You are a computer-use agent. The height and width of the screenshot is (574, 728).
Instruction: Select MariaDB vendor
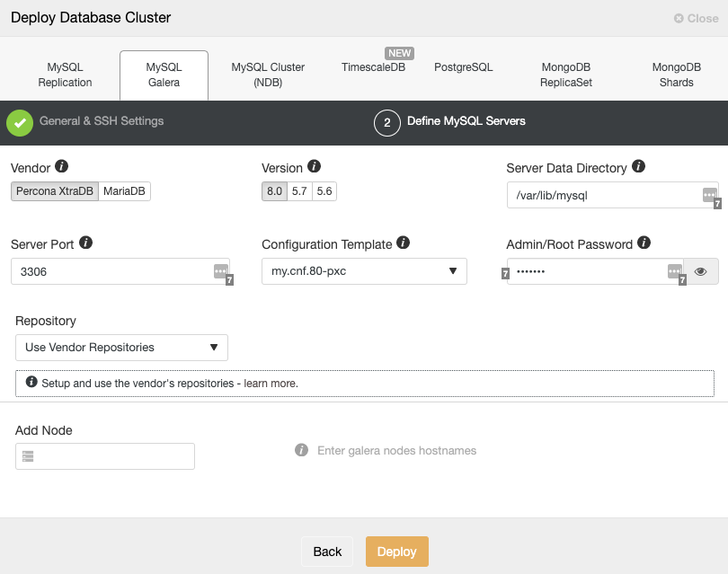124,191
